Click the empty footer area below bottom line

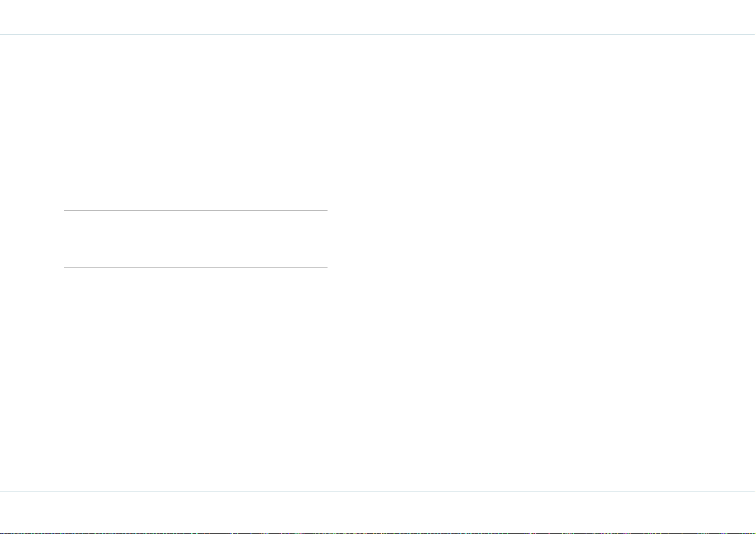tap(378, 512)
